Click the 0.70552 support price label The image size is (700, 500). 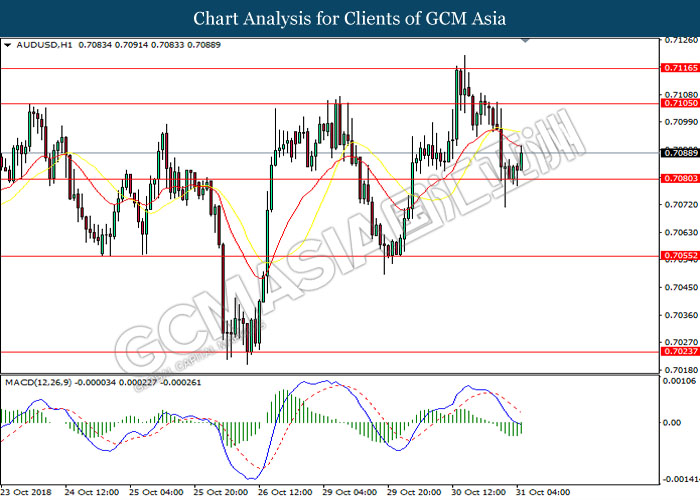(x=680, y=256)
